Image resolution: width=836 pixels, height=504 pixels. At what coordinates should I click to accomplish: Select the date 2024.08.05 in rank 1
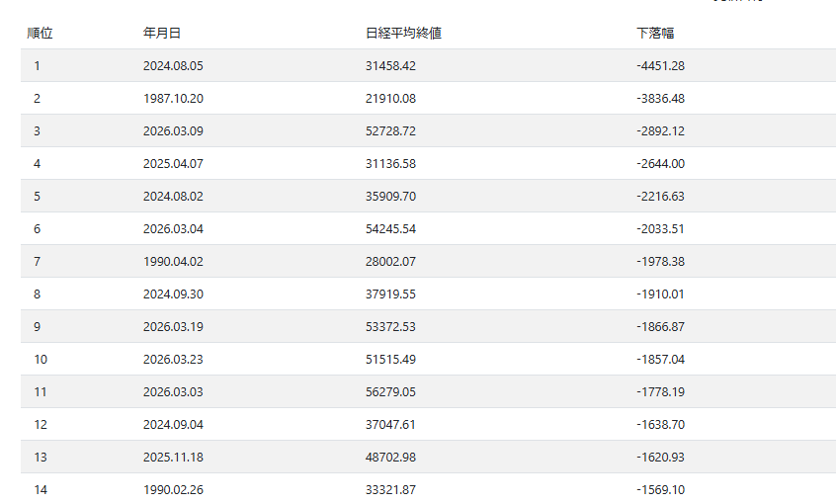[173, 65]
